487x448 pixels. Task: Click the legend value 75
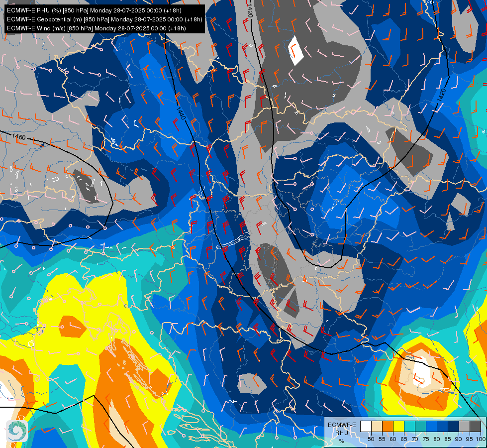point(426,439)
